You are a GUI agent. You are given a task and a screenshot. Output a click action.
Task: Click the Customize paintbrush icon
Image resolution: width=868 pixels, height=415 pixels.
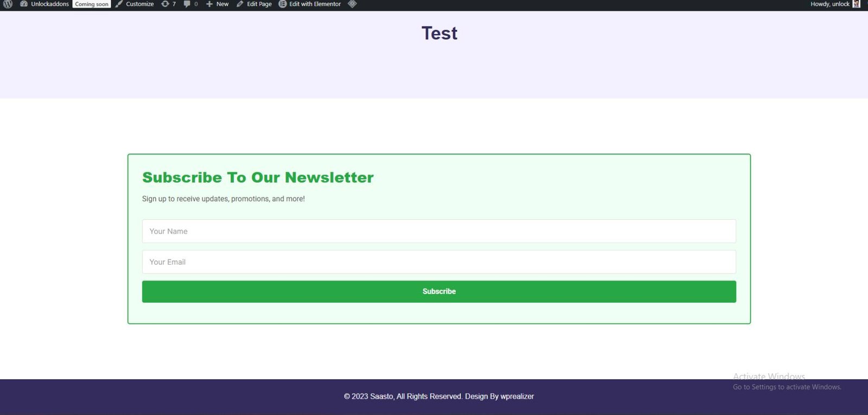point(119,4)
